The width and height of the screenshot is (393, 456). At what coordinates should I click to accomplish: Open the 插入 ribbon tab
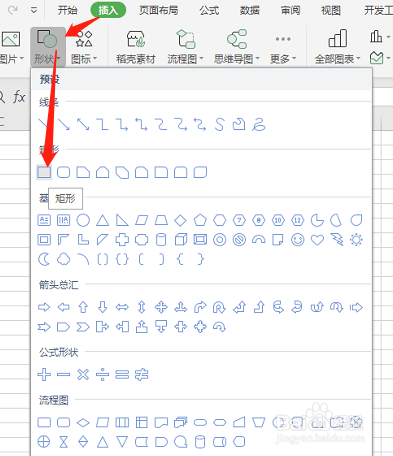108,10
